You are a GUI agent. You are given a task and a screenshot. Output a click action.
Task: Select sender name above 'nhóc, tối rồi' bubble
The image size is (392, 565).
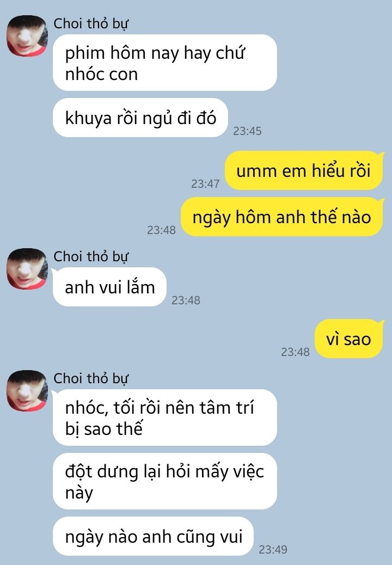(x=91, y=378)
